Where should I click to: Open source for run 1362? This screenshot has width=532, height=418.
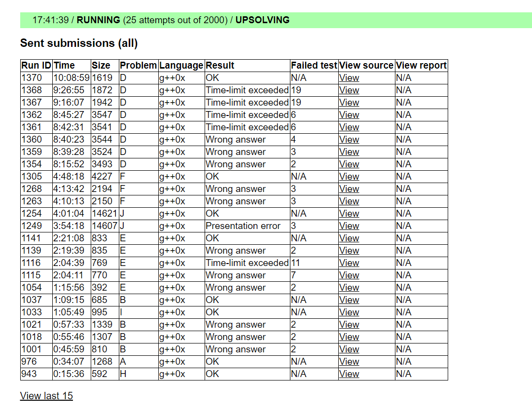coord(349,115)
